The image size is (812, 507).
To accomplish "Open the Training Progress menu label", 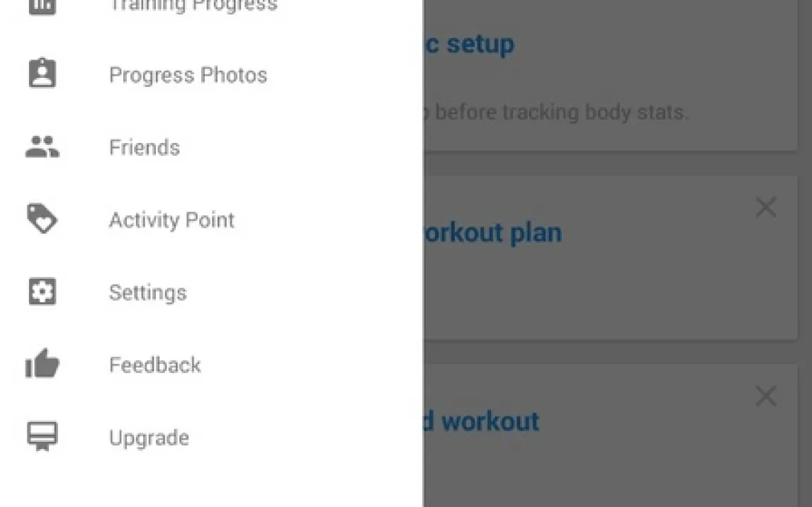I will point(193,6).
